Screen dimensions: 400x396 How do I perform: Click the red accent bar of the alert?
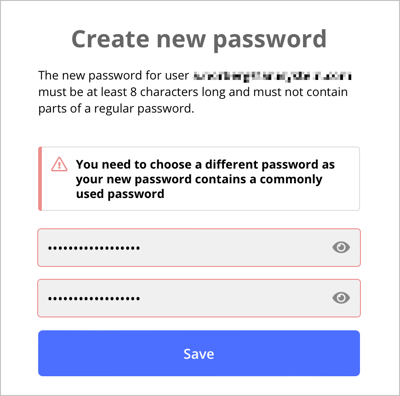coord(40,179)
